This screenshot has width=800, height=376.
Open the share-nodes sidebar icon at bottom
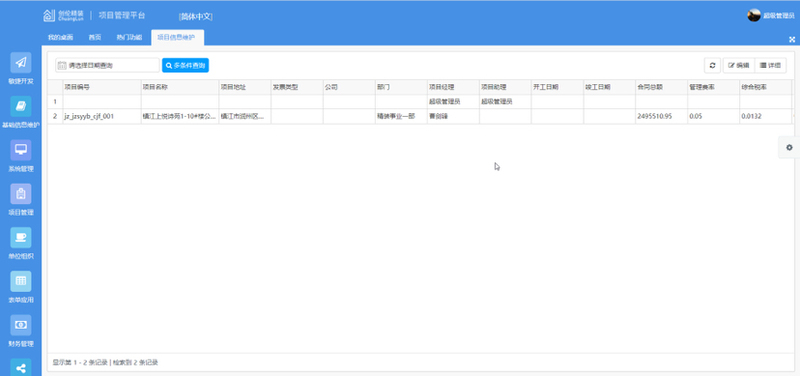[20, 368]
